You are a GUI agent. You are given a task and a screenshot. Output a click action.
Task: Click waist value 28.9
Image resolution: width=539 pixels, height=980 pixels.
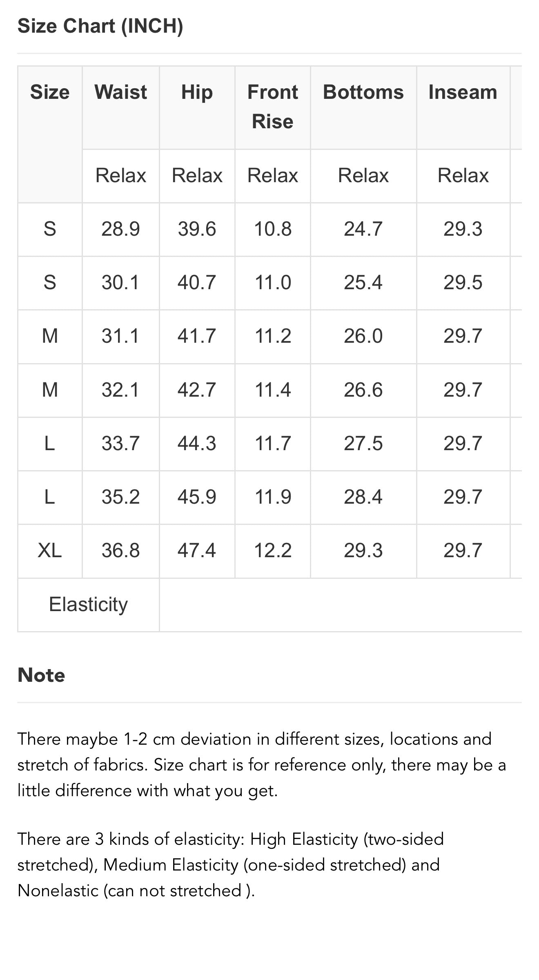click(120, 229)
